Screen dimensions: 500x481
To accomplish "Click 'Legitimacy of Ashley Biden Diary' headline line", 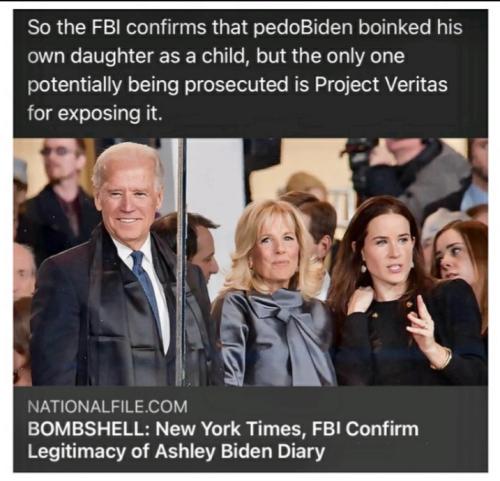I will tap(176, 451).
